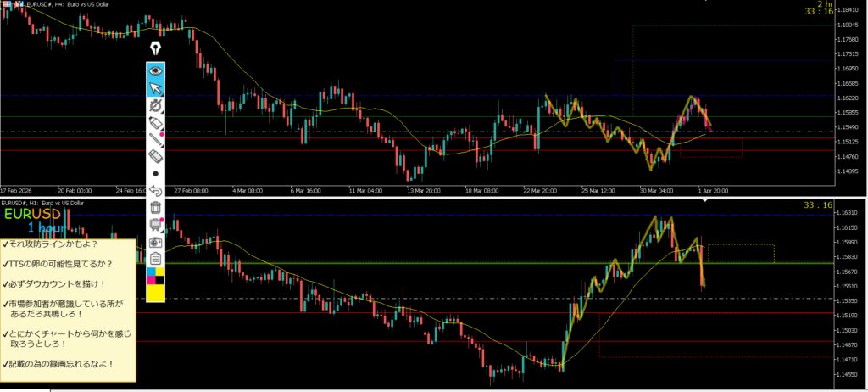
Task: Toggle the crossed-out circle tool
Action: tap(155, 106)
